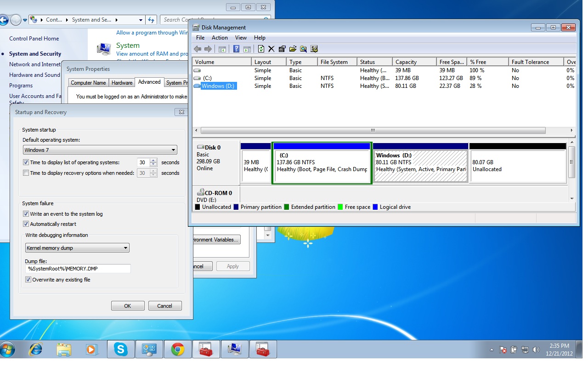Click Cancel in Startup and Recovery dialog

click(164, 306)
